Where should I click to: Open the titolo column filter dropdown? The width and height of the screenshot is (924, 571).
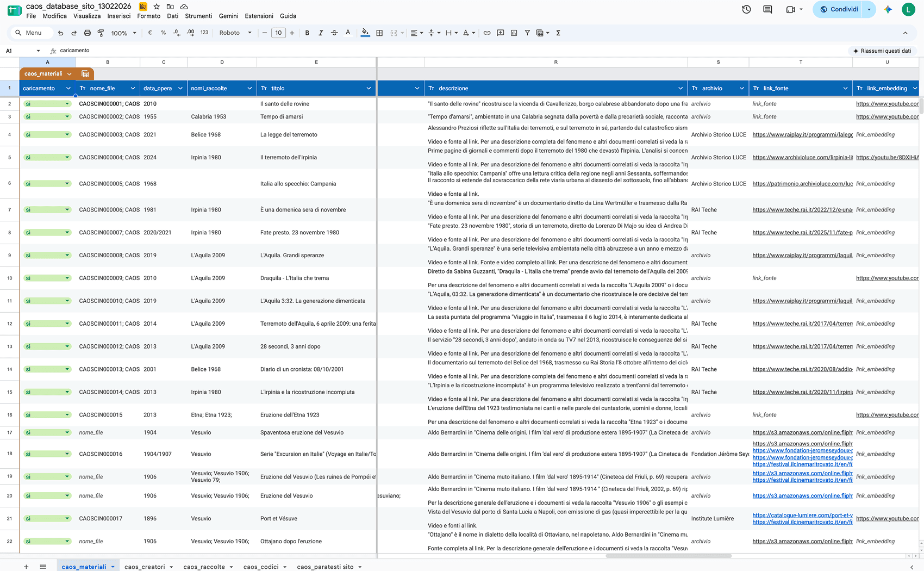[369, 88]
